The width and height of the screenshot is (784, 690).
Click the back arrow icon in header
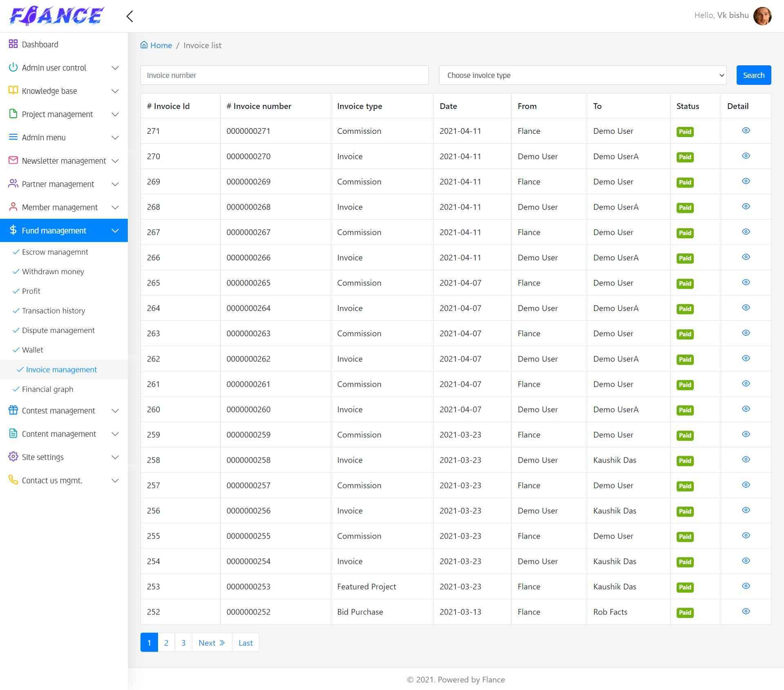130,16
